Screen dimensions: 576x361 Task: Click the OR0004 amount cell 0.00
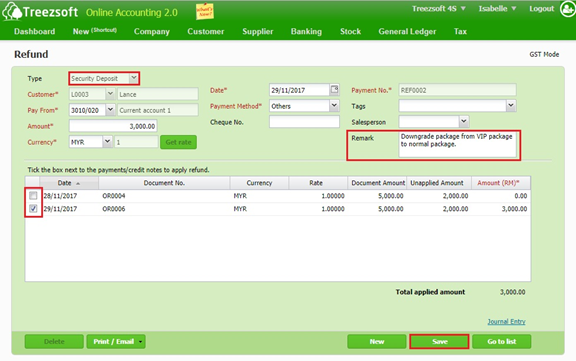tap(521, 196)
